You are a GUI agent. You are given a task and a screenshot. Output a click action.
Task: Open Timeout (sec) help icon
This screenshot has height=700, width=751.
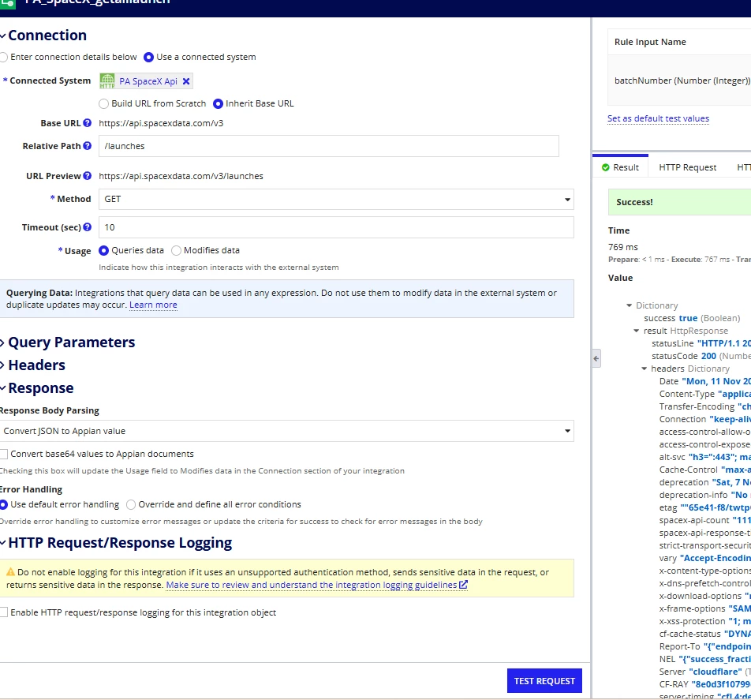tap(87, 227)
